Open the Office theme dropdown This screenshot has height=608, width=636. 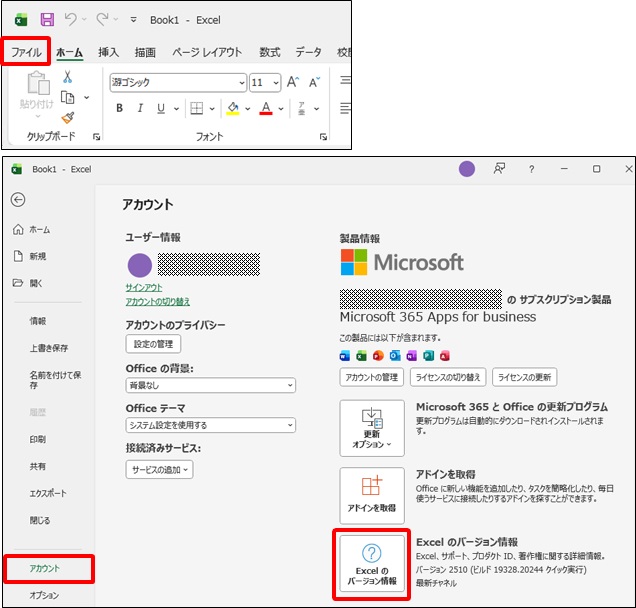210,425
